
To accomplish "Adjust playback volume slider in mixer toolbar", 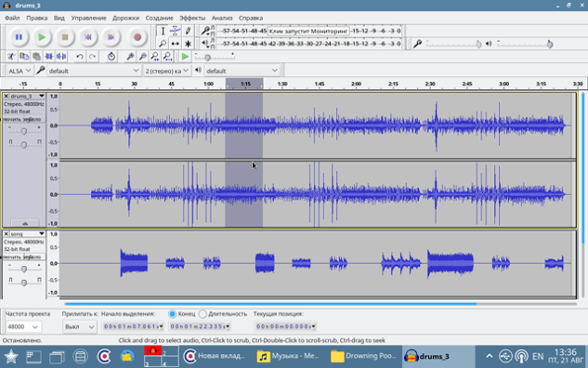I will (x=525, y=44).
